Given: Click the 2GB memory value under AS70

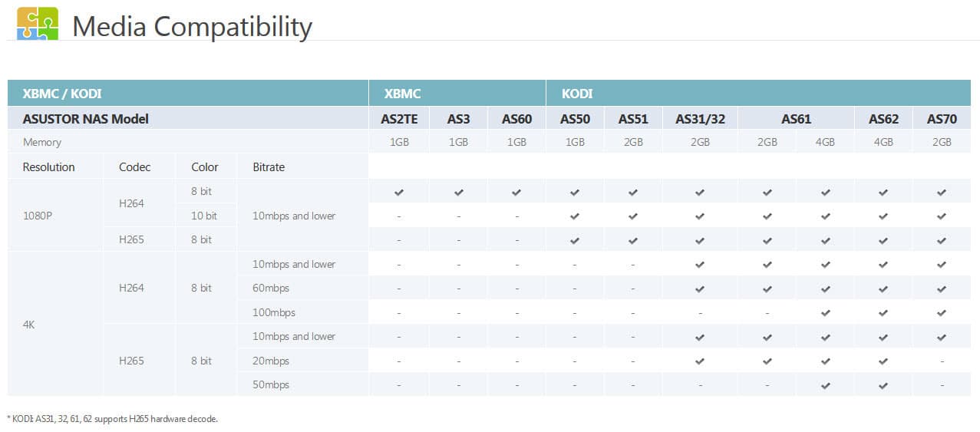Looking at the screenshot, I should tap(942, 143).
